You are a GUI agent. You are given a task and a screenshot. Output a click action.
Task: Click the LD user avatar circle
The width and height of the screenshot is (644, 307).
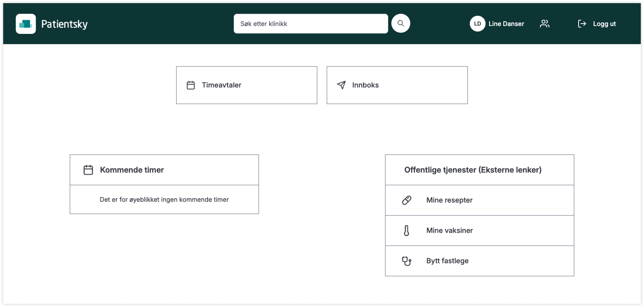coord(477,24)
